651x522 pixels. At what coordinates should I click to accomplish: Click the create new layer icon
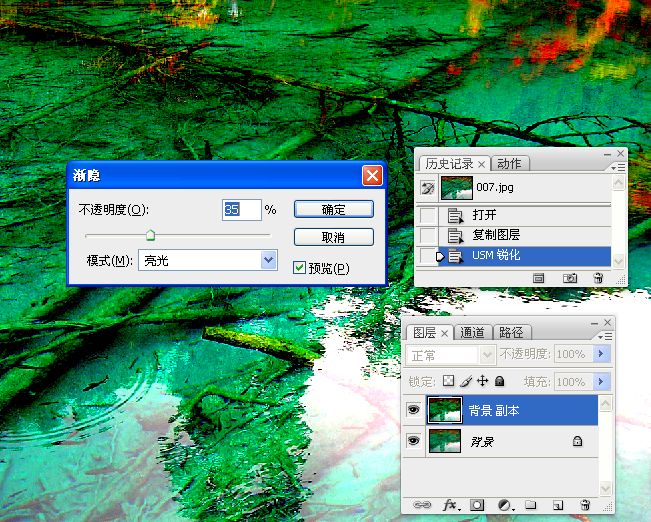[x=558, y=505]
